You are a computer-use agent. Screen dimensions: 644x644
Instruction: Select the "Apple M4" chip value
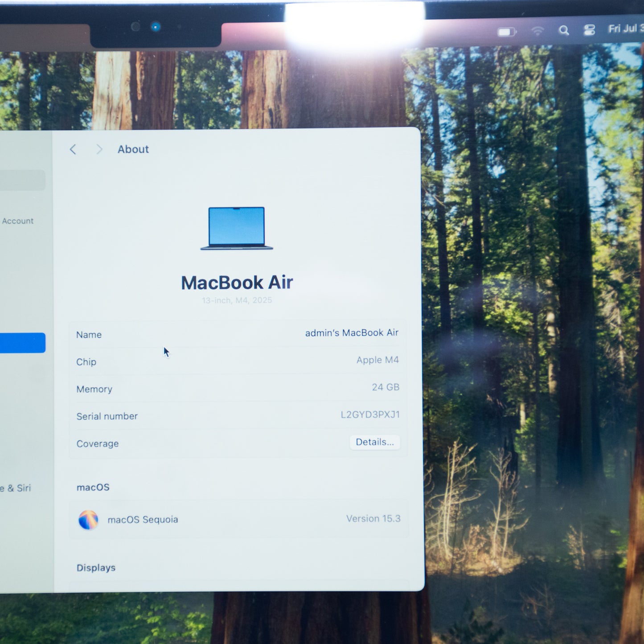pyautogui.click(x=377, y=360)
